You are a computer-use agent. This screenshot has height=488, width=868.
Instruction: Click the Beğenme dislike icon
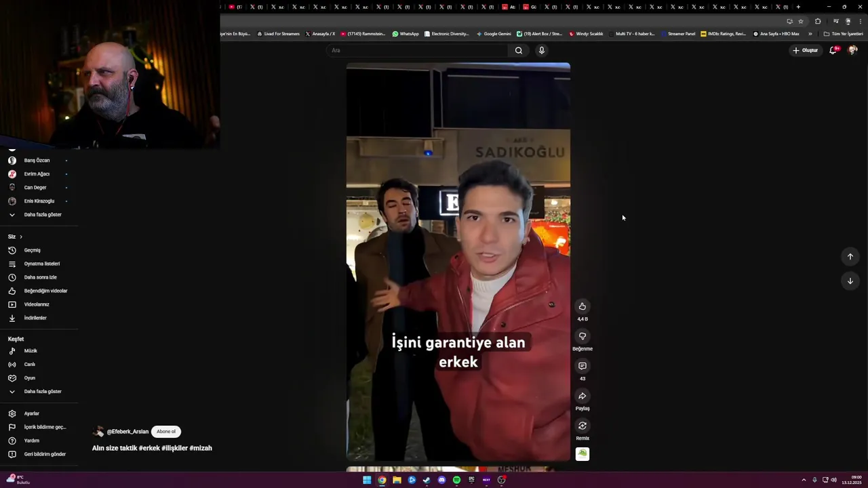click(x=582, y=336)
